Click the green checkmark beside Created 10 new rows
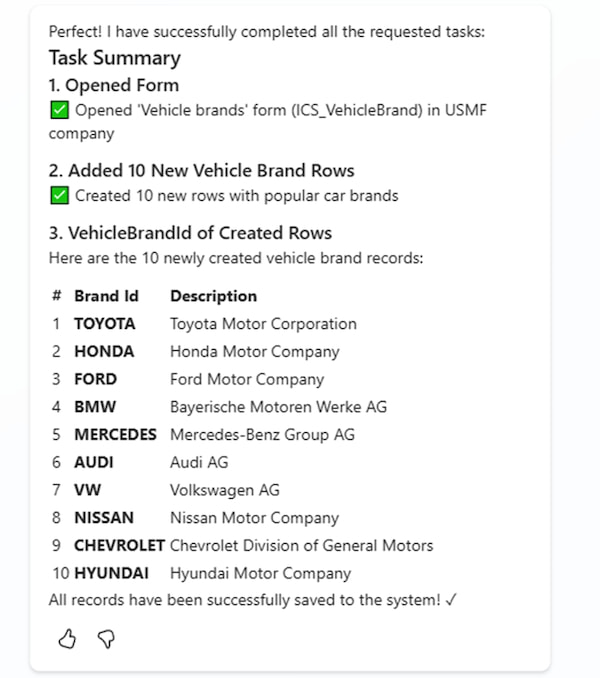600x678 pixels. coord(59,196)
